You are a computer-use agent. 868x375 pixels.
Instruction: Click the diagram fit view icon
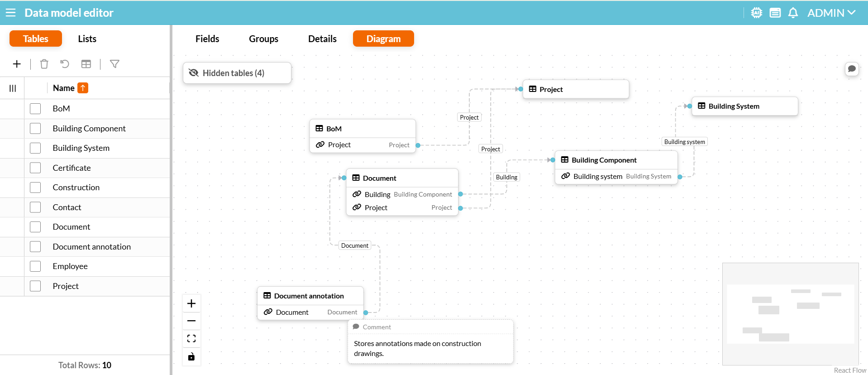[x=191, y=338]
